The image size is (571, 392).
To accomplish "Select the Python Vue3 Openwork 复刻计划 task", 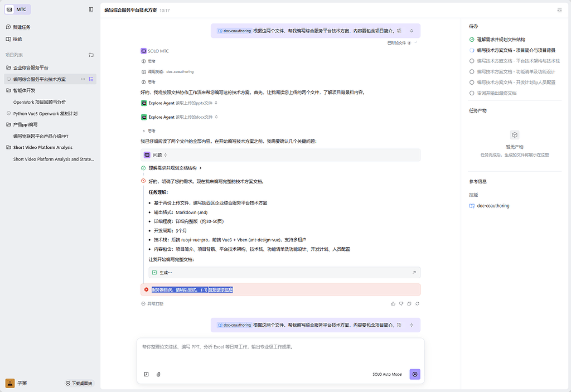I will coord(45,114).
